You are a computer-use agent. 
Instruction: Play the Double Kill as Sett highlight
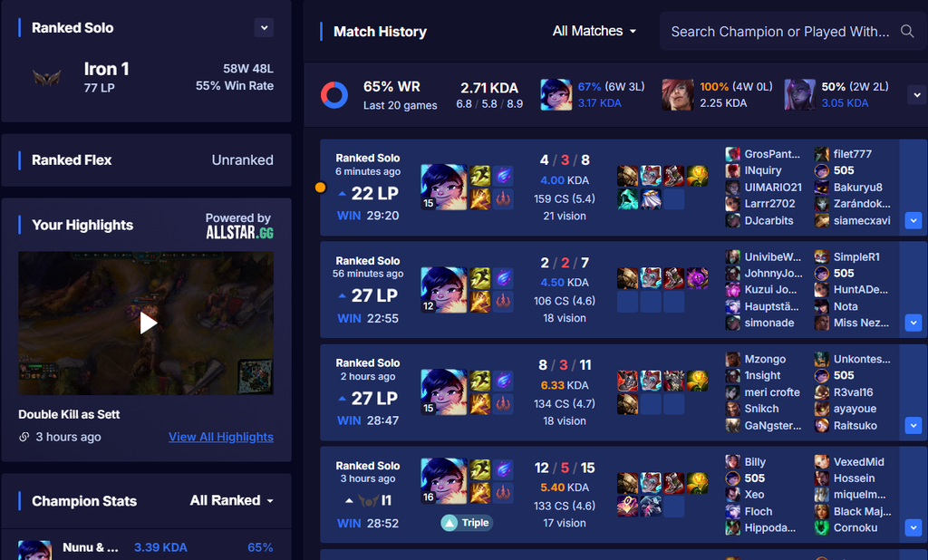146,323
